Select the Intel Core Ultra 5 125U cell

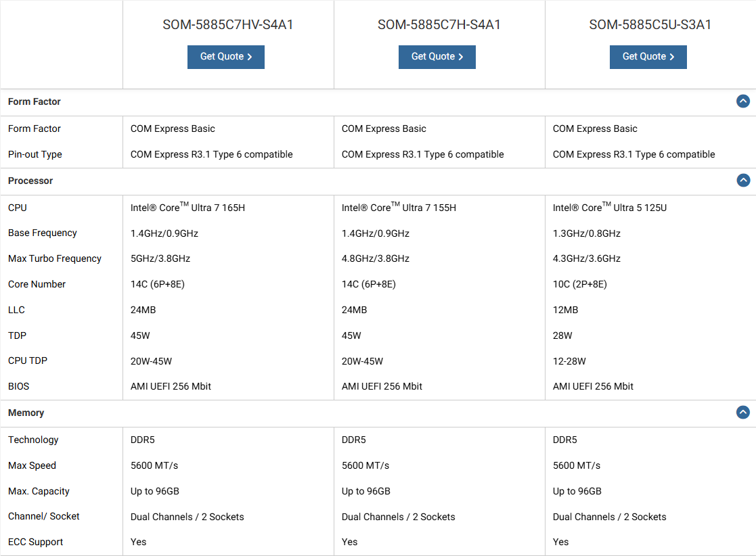(x=610, y=207)
